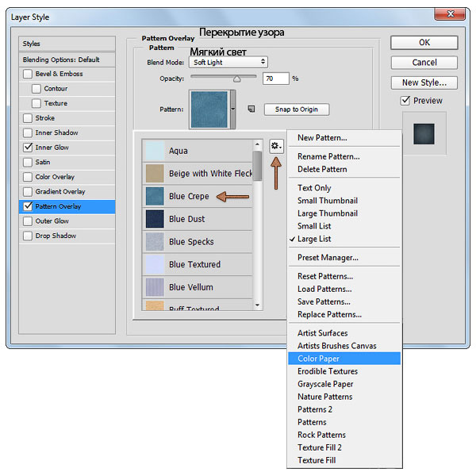Create new preset from current pattern icon
476x476 pixels.
[251, 109]
